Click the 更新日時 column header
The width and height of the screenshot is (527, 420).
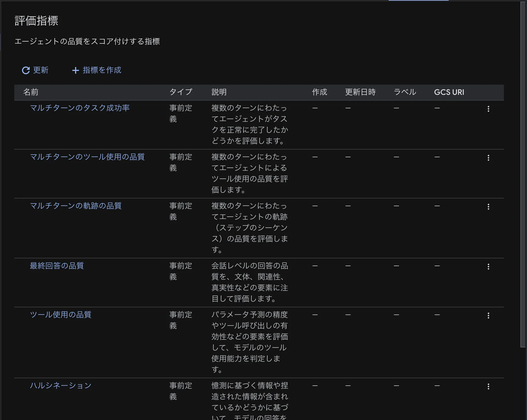(360, 92)
